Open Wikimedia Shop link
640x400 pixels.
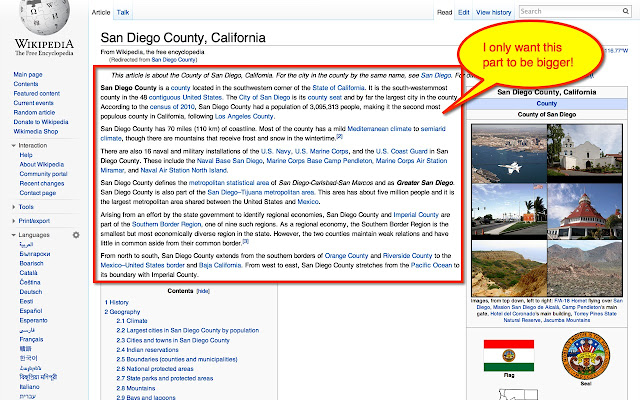(x=36, y=131)
